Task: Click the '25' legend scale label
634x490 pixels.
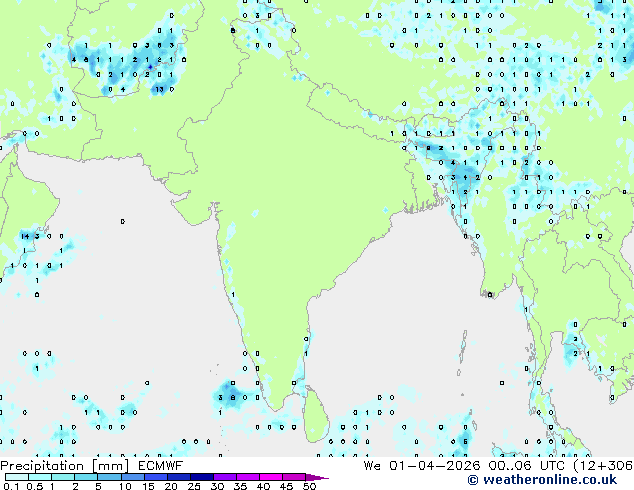Action: pos(194,486)
